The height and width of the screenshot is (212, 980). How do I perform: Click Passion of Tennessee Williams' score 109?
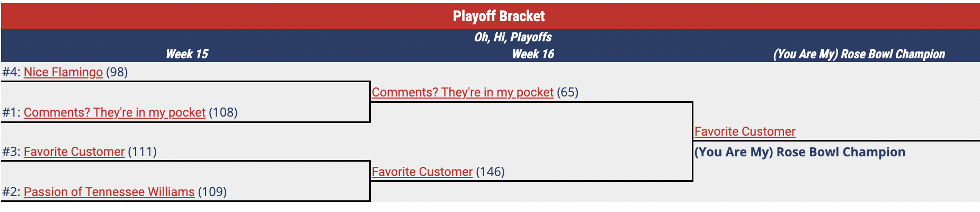(212, 192)
